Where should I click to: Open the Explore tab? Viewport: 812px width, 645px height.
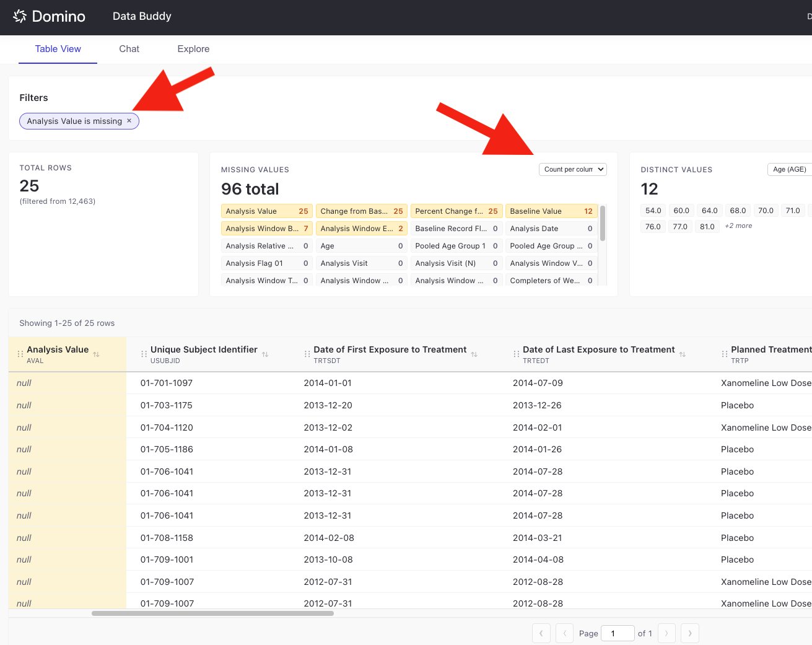tap(193, 49)
